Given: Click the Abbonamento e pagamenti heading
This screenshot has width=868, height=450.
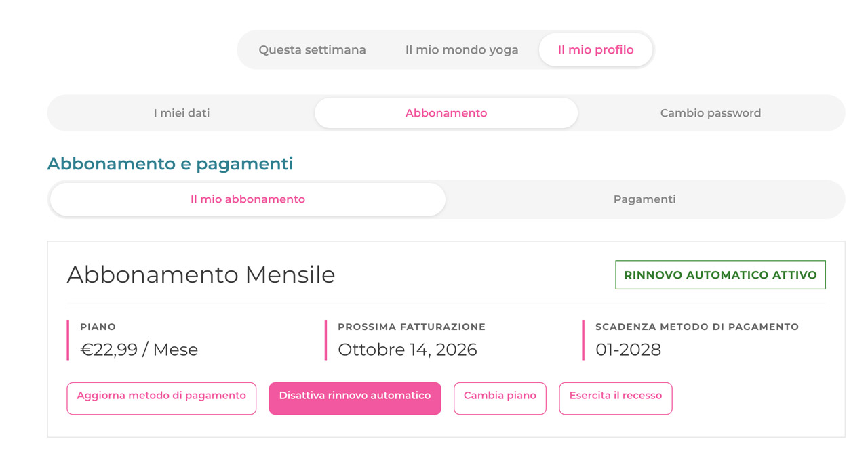Looking at the screenshot, I should point(170,164).
